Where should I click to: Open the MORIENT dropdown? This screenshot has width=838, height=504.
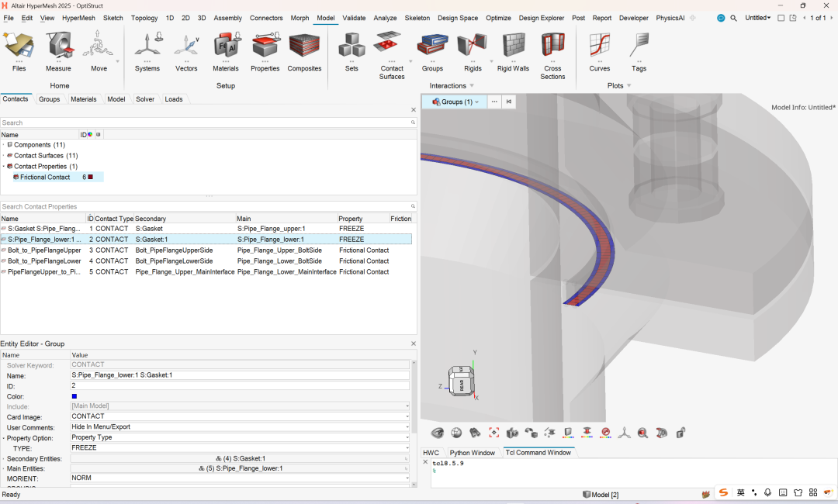407,478
